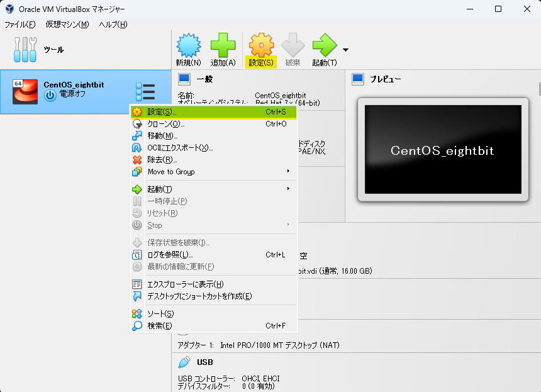Open the ヘルプ(H) menu
The height and width of the screenshot is (392, 541).
click(x=113, y=24)
